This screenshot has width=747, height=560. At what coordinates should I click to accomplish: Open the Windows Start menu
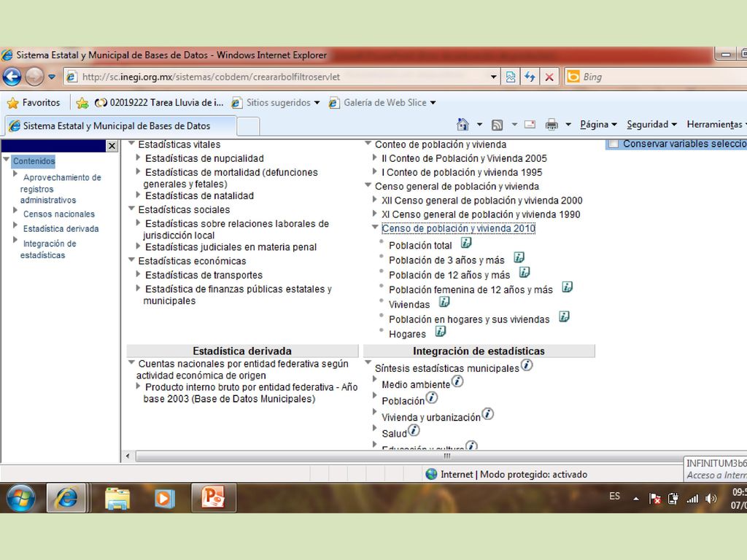(20, 497)
